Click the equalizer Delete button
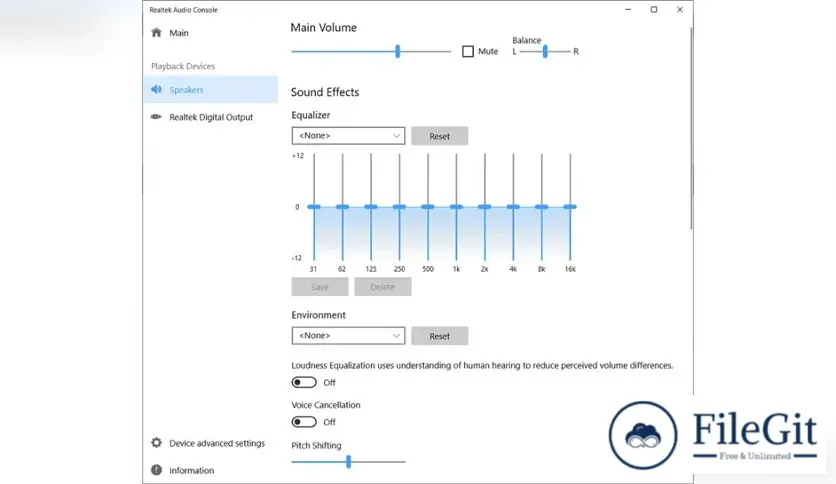Viewport: 836px width, 484px height. 383,287
